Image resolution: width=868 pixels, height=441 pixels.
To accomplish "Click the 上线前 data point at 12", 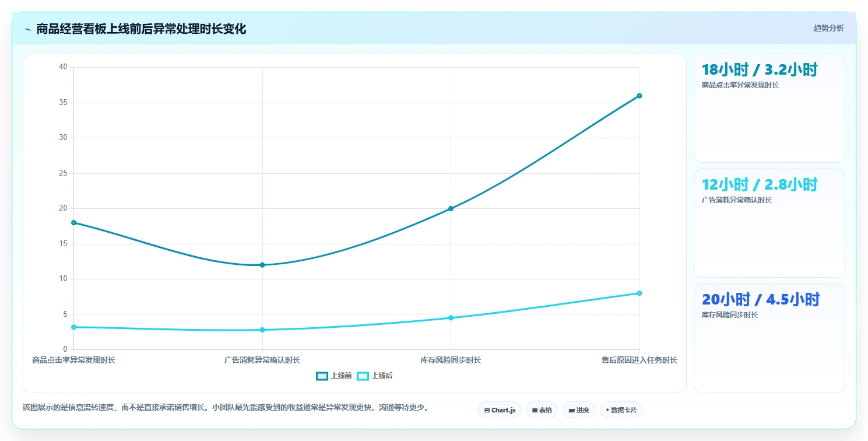I will click(262, 265).
